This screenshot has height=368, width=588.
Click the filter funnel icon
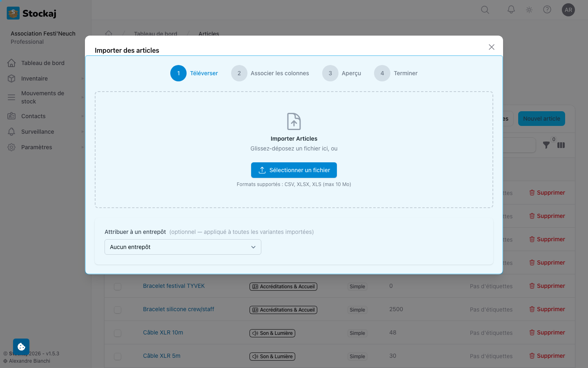(x=546, y=145)
